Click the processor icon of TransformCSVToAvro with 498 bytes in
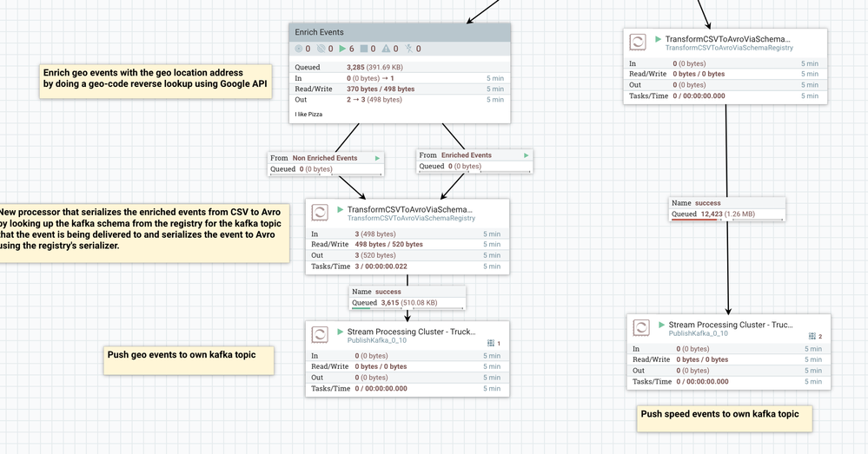 click(320, 213)
